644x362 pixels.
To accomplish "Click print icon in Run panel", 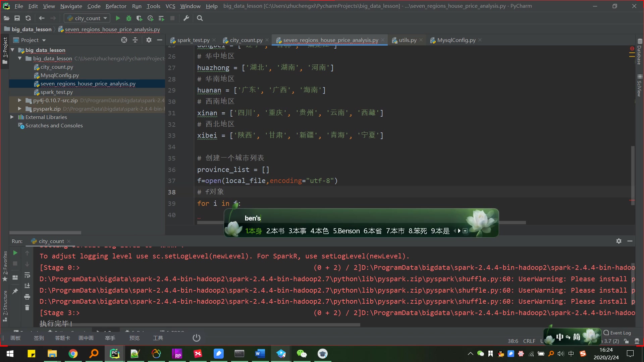I will (x=27, y=297).
